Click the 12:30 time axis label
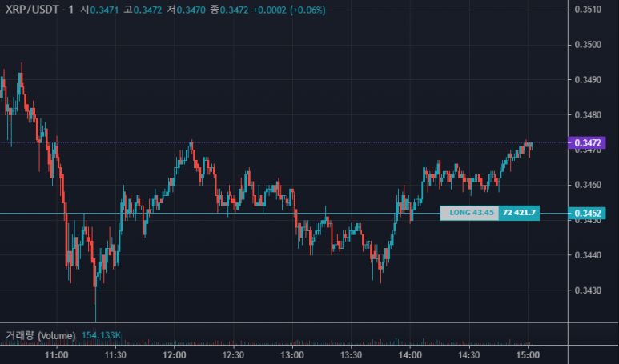 [233, 355]
